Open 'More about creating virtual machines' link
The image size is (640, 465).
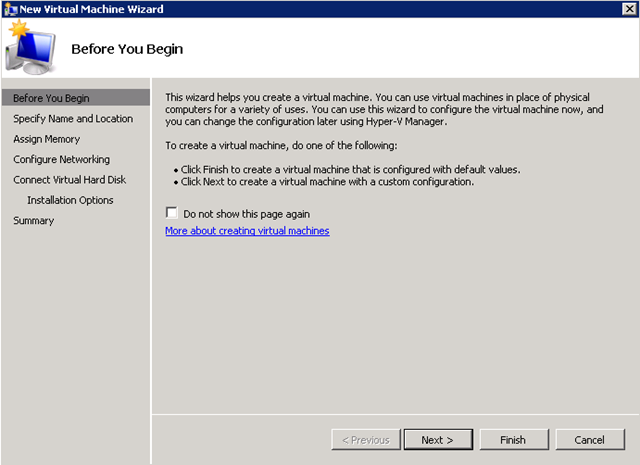(x=247, y=231)
